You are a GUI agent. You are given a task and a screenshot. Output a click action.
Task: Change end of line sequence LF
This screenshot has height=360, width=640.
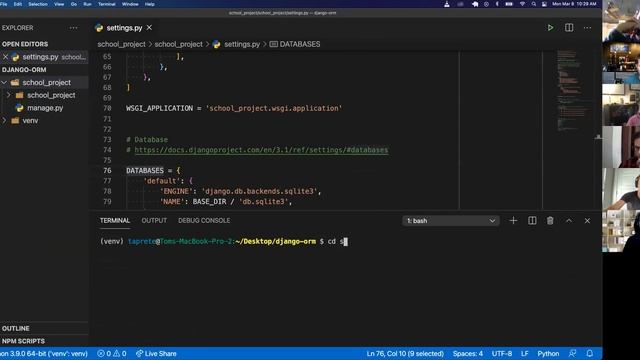pos(524,353)
